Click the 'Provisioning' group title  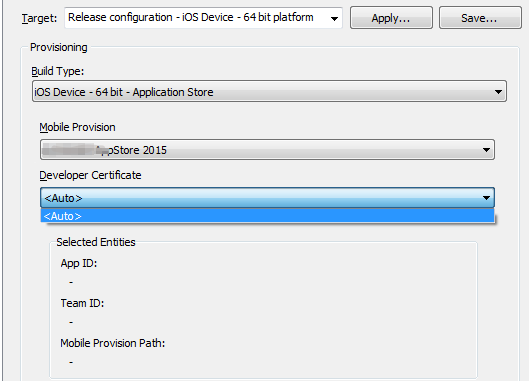click(x=59, y=47)
